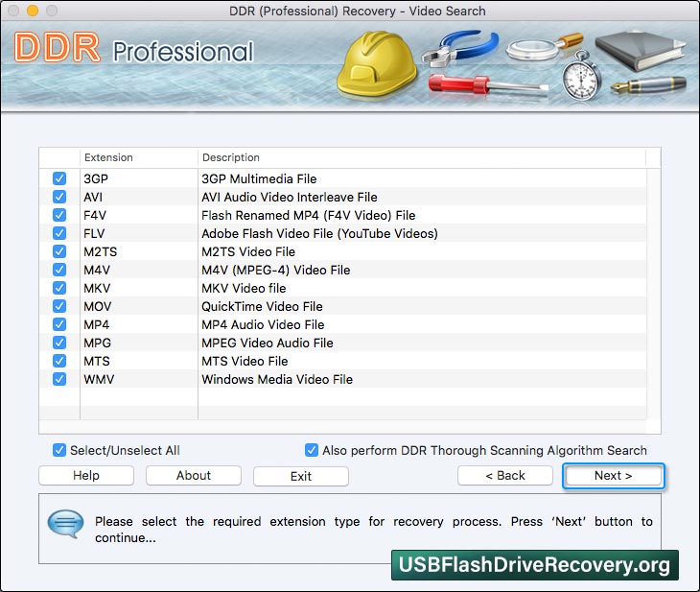
Task: Deselect the M4V checkbox
Action: click(58, 270)
